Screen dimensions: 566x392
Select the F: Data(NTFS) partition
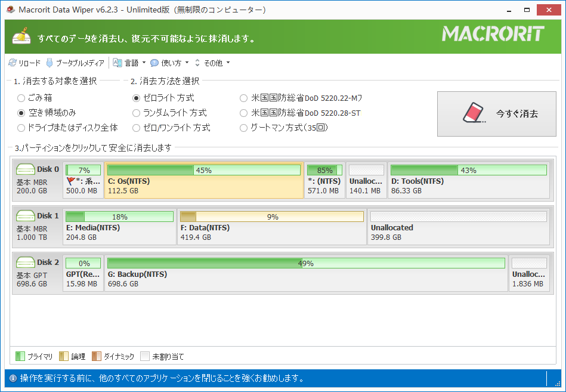[x=272, y=227]
